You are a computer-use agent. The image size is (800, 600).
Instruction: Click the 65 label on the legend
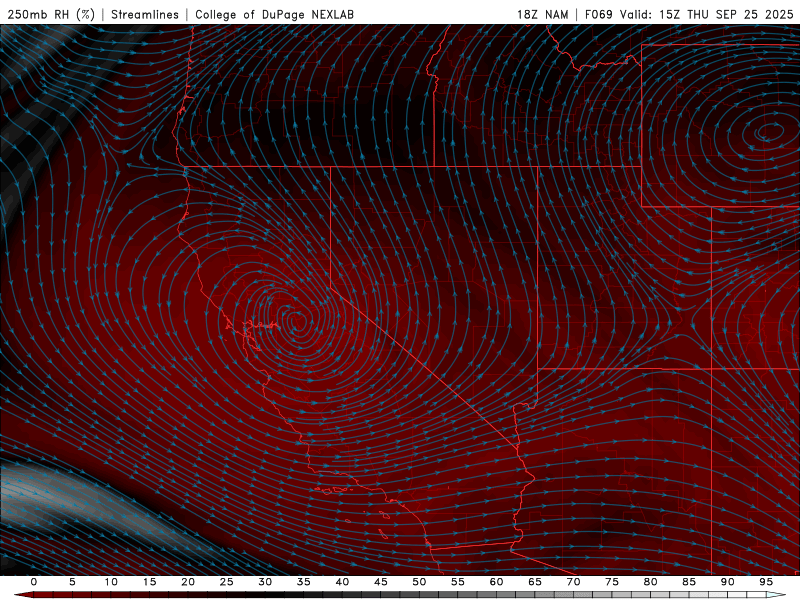535,582
